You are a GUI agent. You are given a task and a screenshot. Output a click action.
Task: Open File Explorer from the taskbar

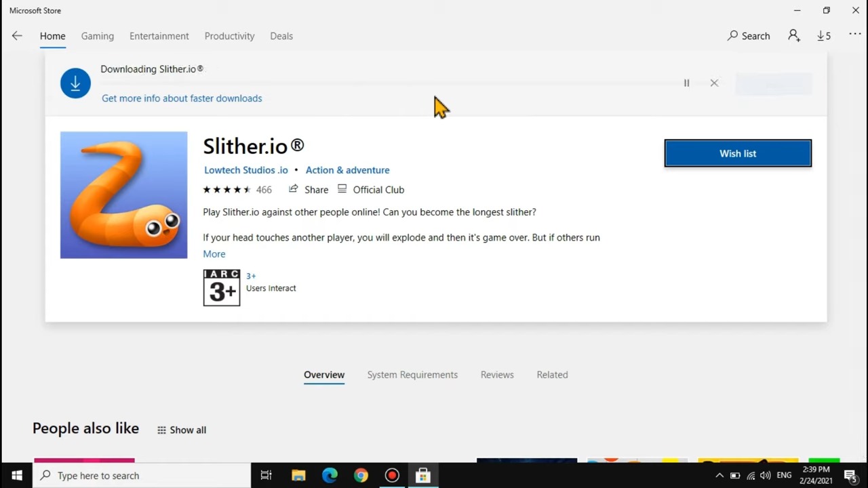coord(298,476)
